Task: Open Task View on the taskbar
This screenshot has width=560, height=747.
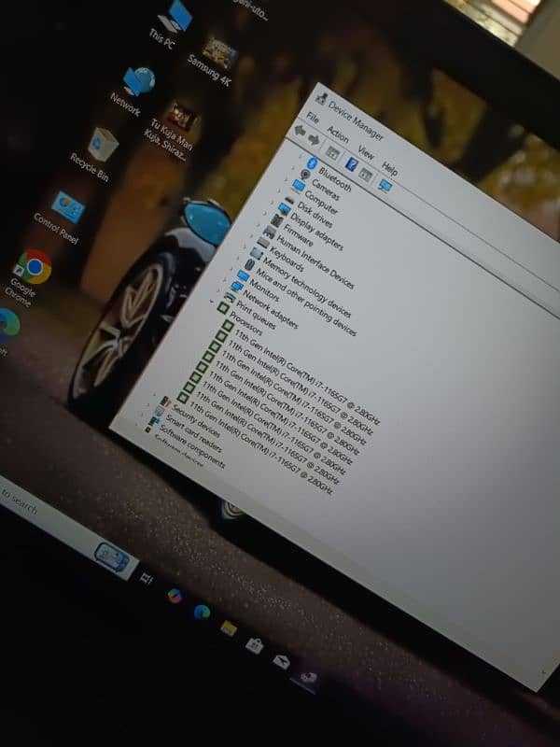Action: 146,579
